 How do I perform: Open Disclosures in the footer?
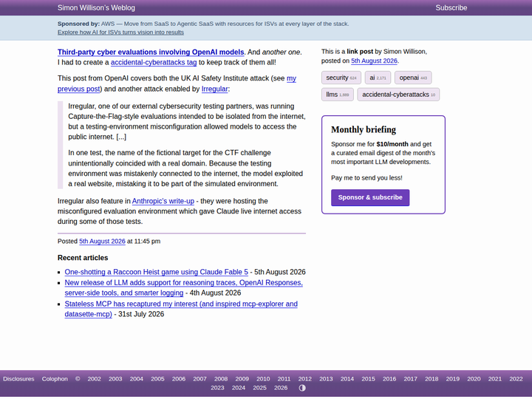tap(18, 379)
